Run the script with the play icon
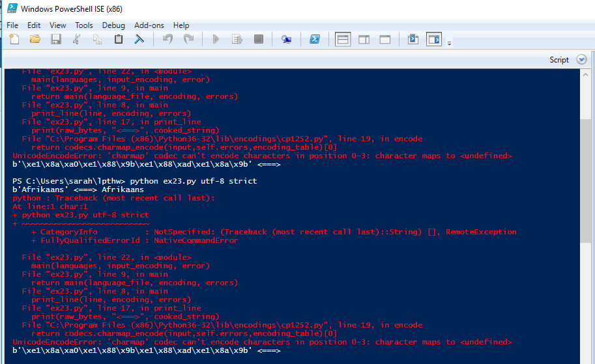 tap(216, 39)
